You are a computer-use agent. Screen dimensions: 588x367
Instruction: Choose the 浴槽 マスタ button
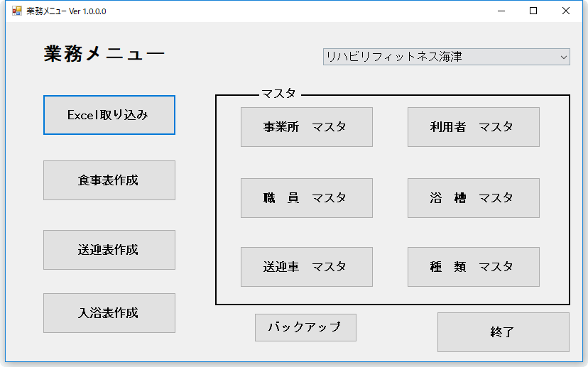tap(473, 198)
